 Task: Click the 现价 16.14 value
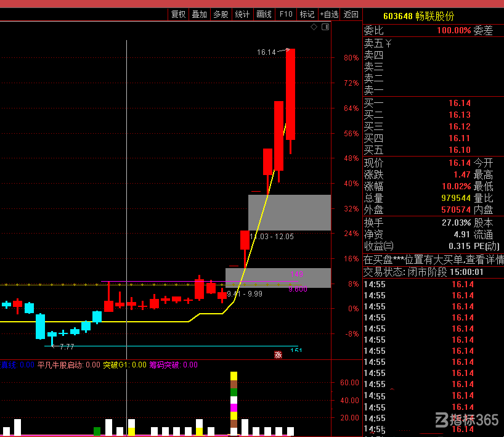[x=460, y=163]
